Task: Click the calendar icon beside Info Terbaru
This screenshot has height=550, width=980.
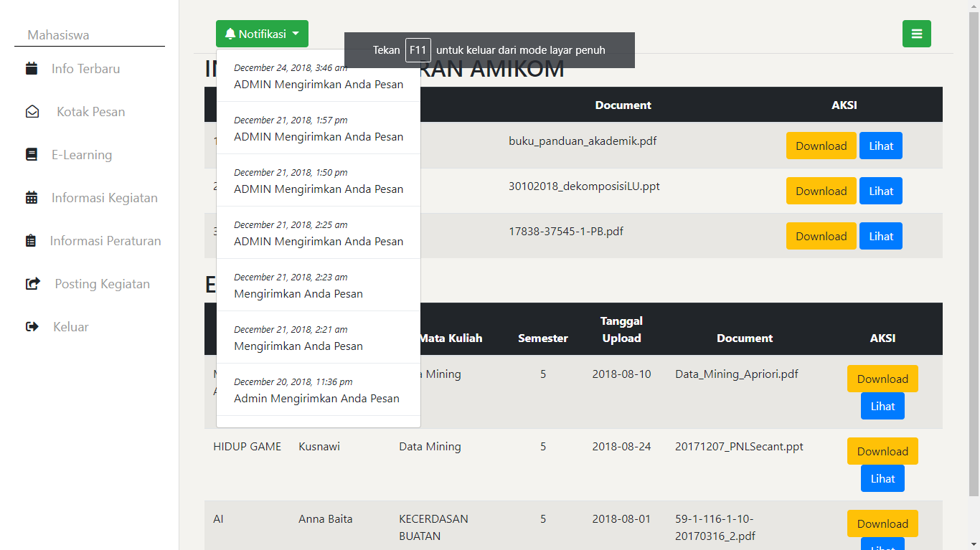Action: coord(32,68)
